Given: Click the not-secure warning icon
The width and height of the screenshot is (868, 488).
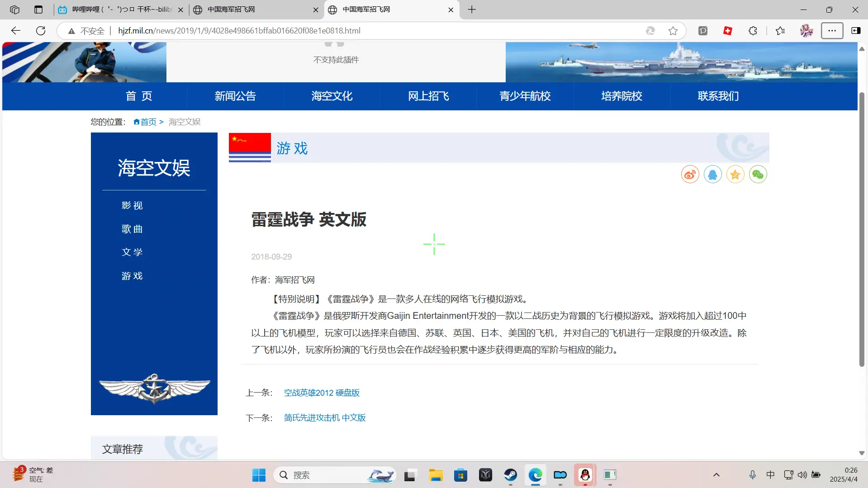Looking at the screenshot, I should pyautogui.click(x=71, y=31).
